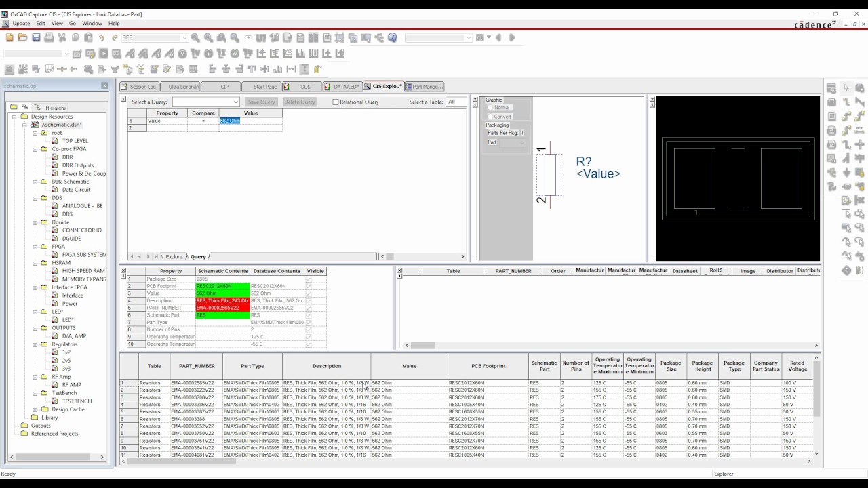Toggle Visible checkbox for Package Size row
Viewport: 868px width, 488px height.
309,279
